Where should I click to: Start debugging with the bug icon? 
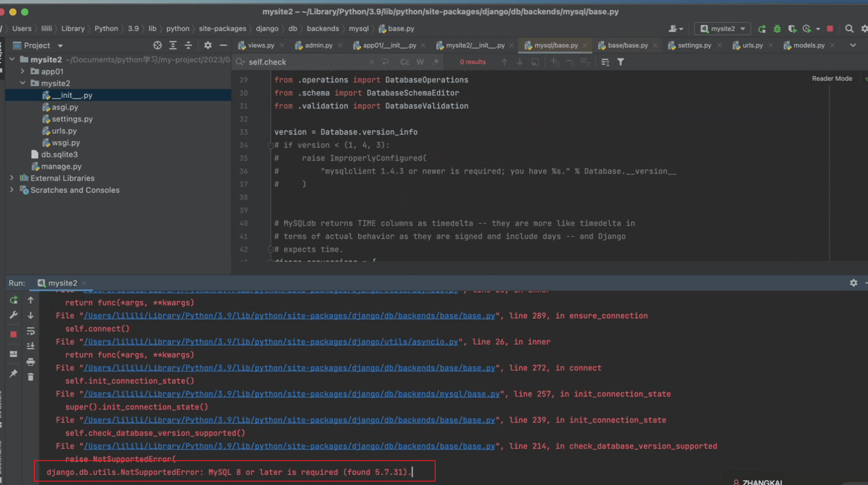[x=777, y=29]
